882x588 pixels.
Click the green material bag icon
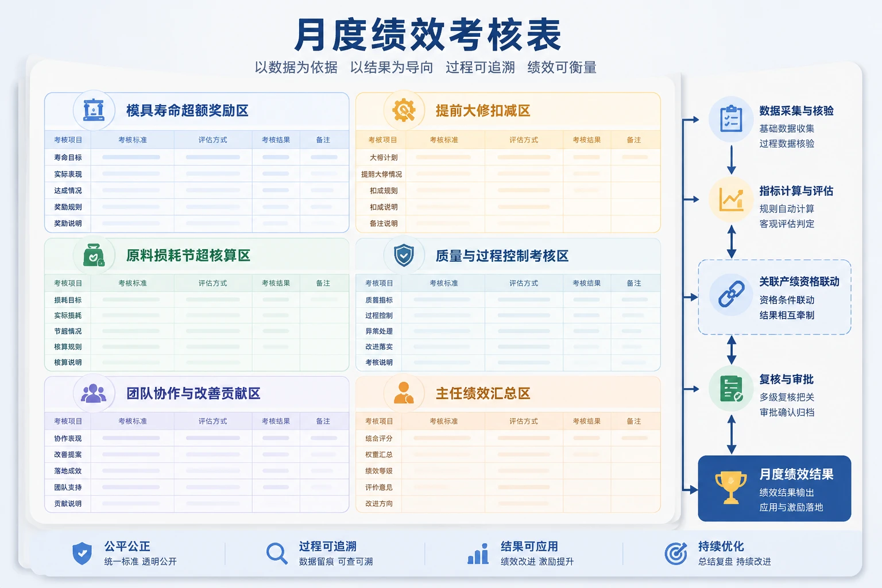pos(94,256)
